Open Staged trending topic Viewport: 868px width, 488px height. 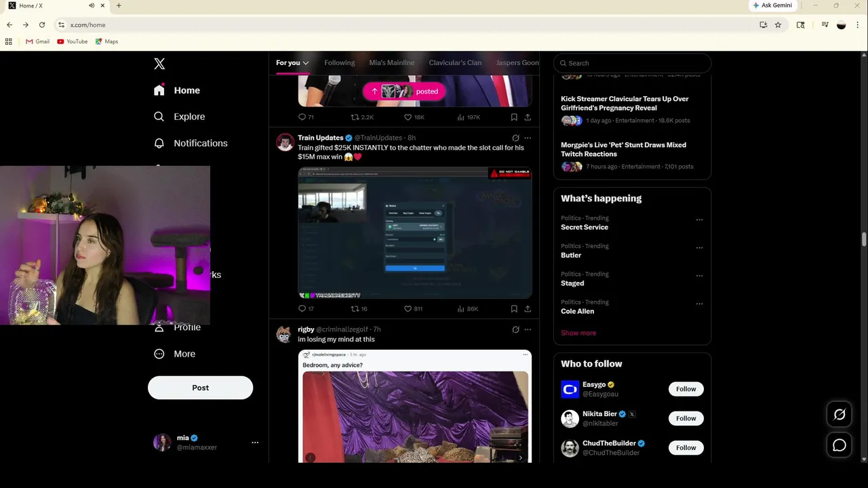point(572,283)
